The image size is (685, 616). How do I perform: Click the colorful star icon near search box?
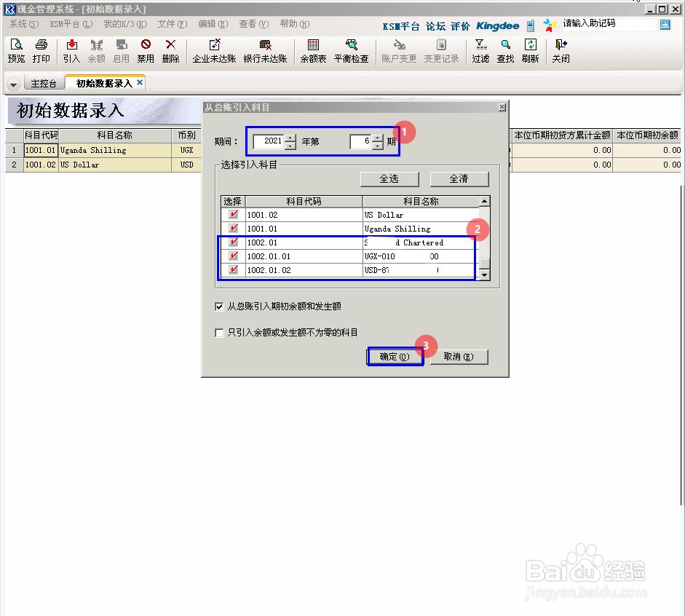[x=550, y=25]
